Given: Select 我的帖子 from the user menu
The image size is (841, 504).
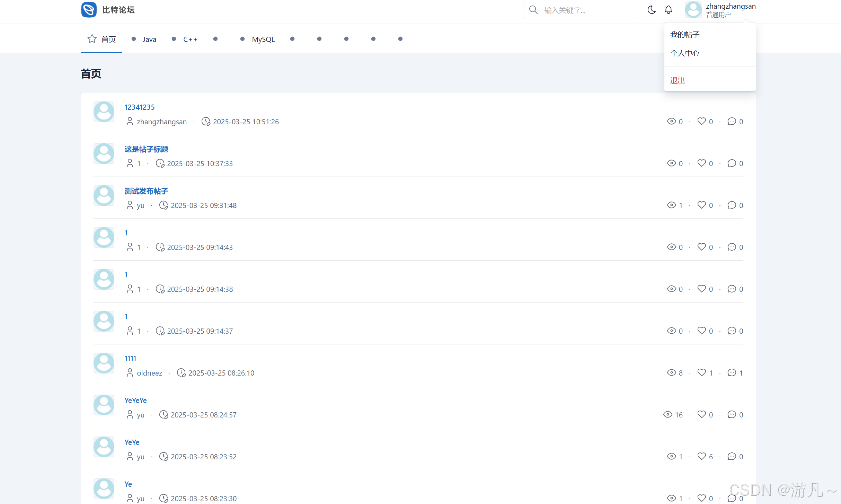Looking at the screenshot, I should click(685, 35).
